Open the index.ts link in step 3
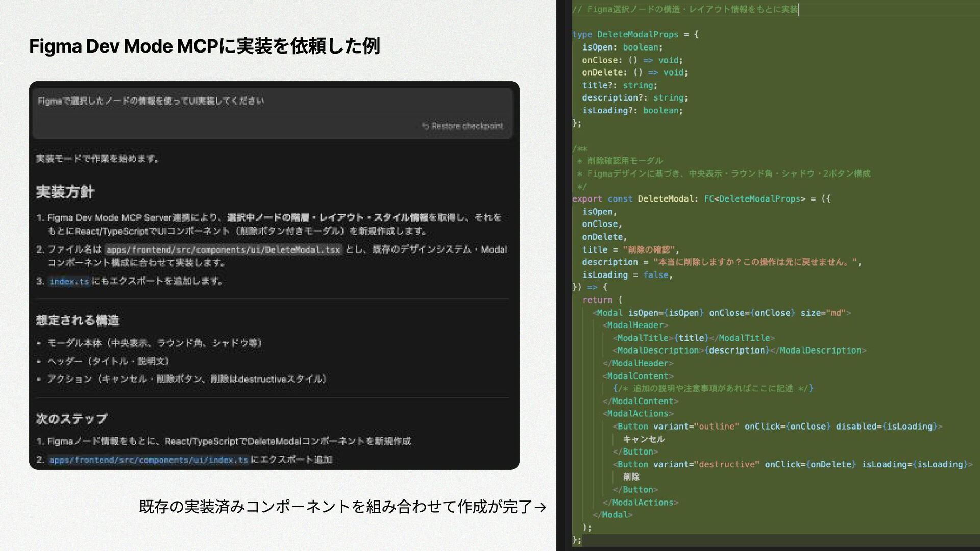Image resolution: width=980 pixels, height=551 pixels. [69, 281]
